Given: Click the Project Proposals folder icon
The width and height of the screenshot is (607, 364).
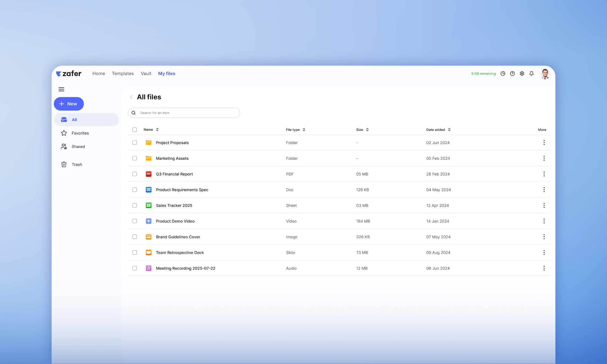Looking at the screenshot, I should (148, 143).
